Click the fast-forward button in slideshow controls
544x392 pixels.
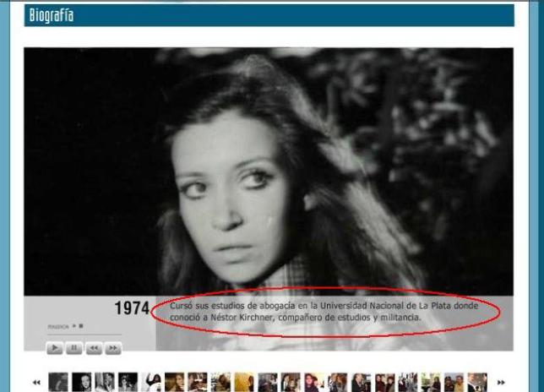point(113,348)
